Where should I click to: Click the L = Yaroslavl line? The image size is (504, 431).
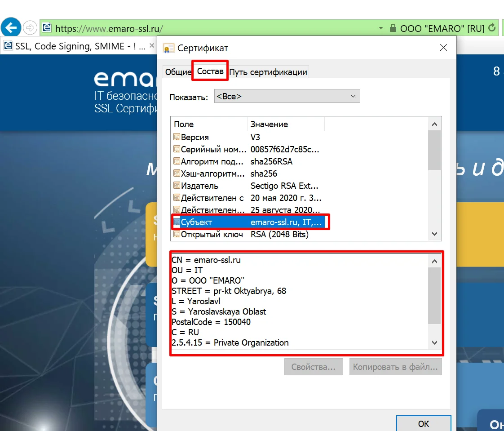click(196, 301)
